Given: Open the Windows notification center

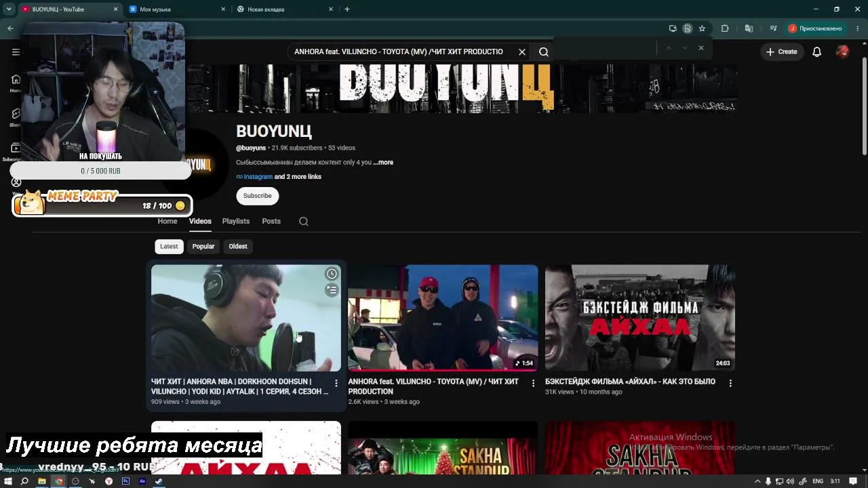Looking at the screenshot, I should pos(853,481).
